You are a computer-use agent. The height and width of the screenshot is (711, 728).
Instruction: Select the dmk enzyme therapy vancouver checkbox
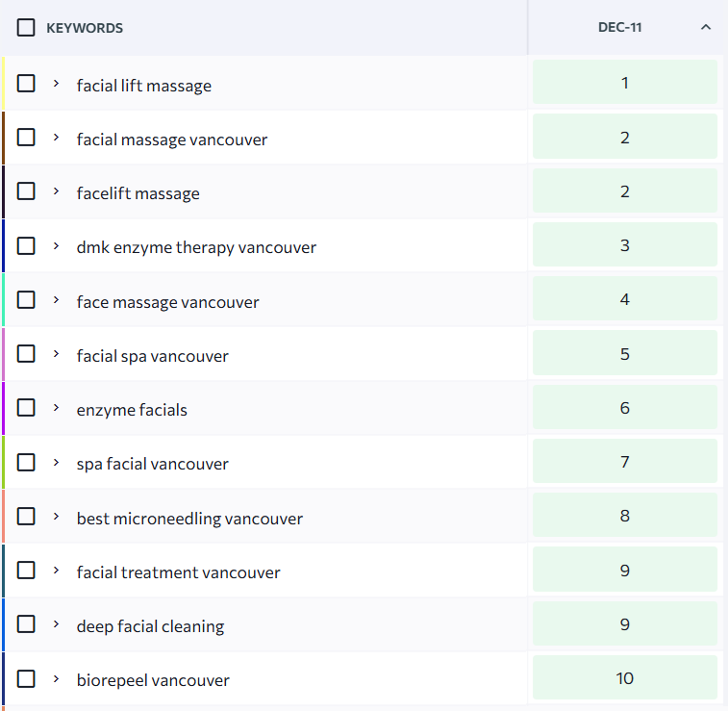(26, 246)
